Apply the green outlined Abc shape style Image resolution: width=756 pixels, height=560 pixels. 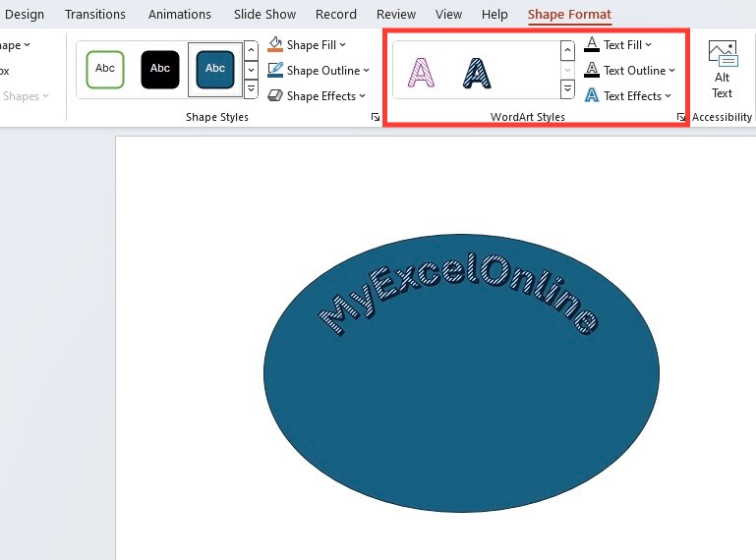(x=105, y=70)
